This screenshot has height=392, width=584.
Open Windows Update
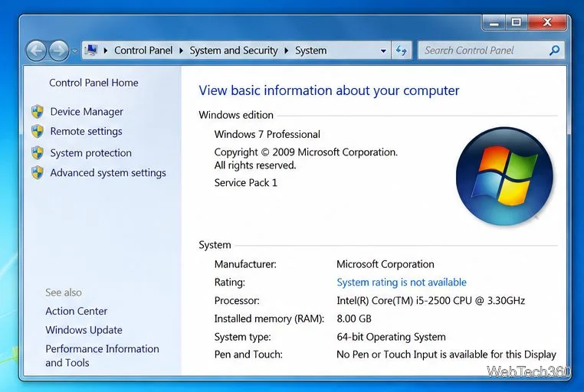pyautogui.click(x=84, y=330)
